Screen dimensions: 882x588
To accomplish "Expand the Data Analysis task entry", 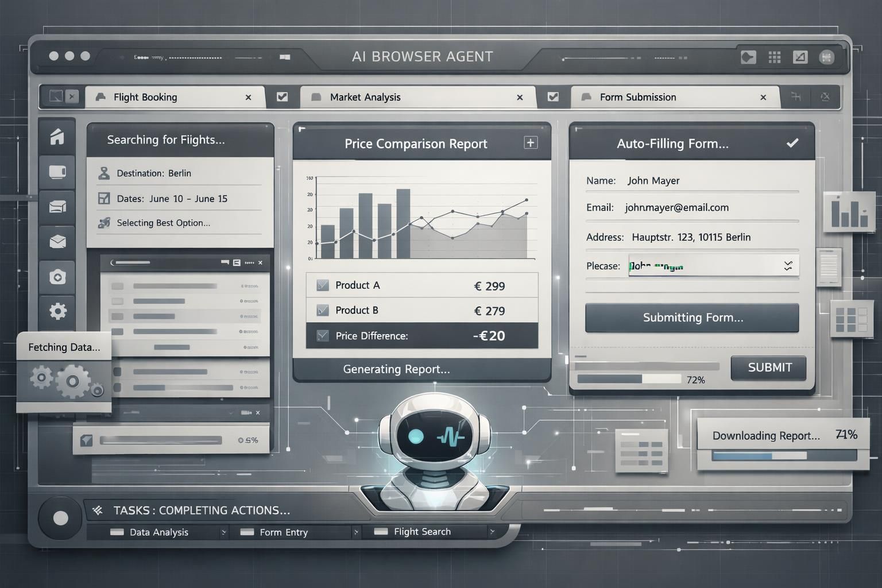I will pyautogui.click(x=225, y=532).
